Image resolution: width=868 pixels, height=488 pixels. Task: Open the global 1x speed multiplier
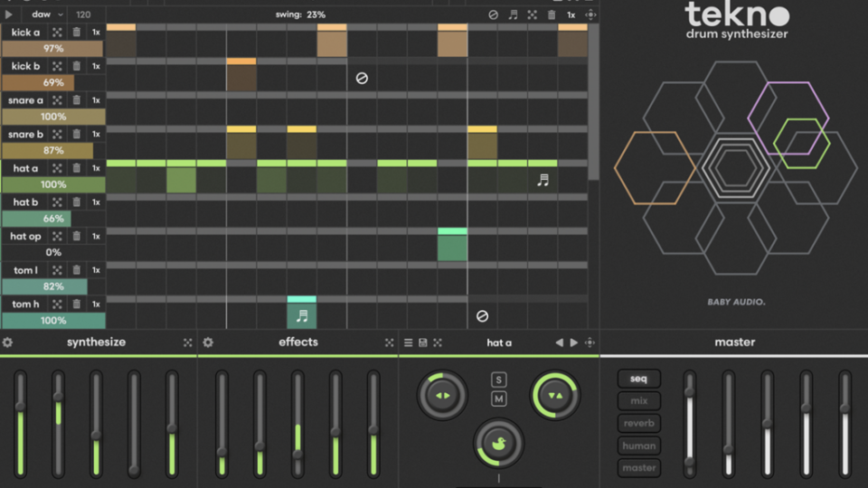click(571, 15)
